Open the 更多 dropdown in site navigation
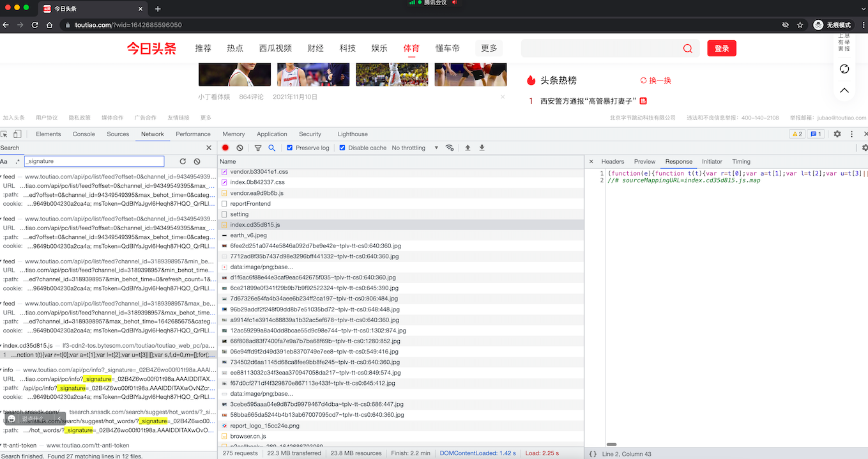The width and height of the screenshot is (868, 459). 489,49
